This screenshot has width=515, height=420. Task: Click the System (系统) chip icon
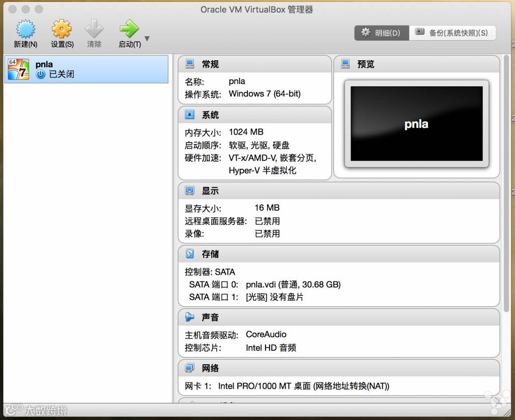(190, 115)
